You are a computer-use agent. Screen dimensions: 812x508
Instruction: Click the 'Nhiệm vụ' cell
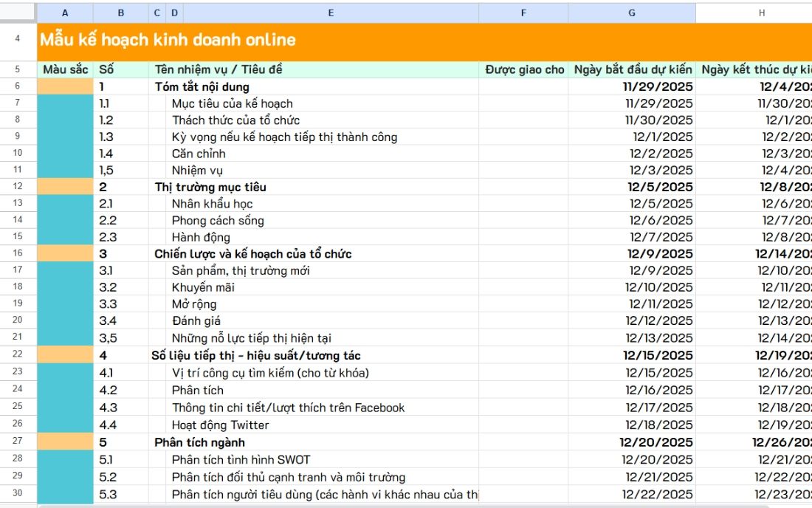(x=197, y=170)
